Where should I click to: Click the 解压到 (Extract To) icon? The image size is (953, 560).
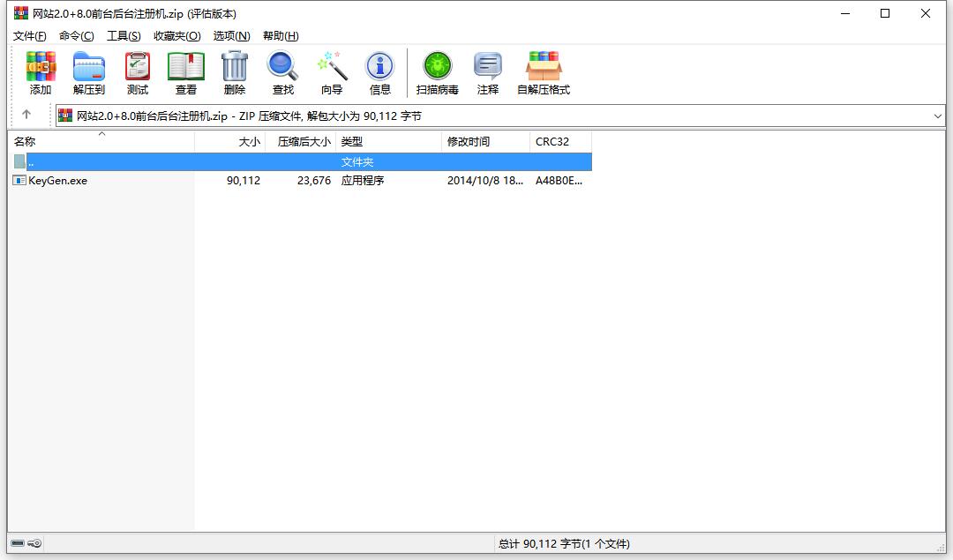point(89,72)
